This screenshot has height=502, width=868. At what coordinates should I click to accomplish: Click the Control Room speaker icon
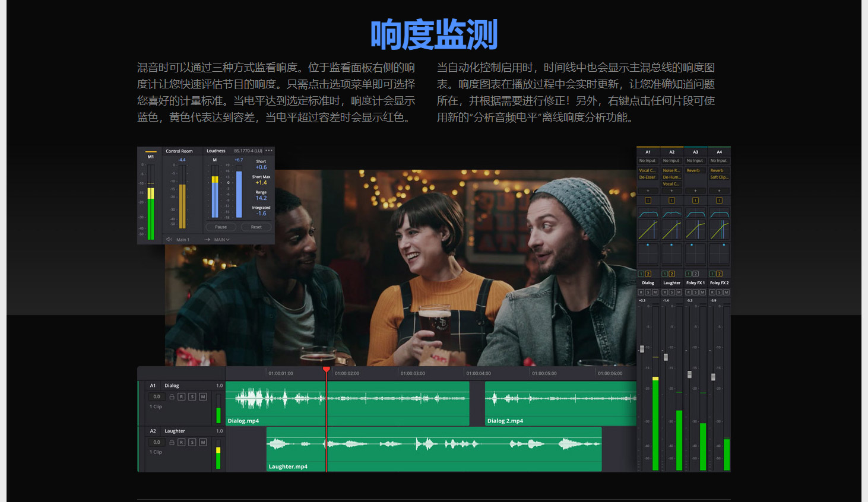[169, 240]
